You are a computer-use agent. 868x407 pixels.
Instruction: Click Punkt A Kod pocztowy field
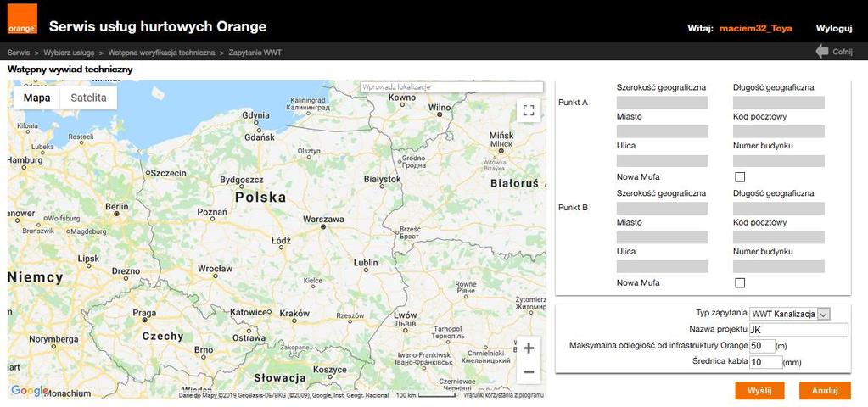click(x=778, y=131)
